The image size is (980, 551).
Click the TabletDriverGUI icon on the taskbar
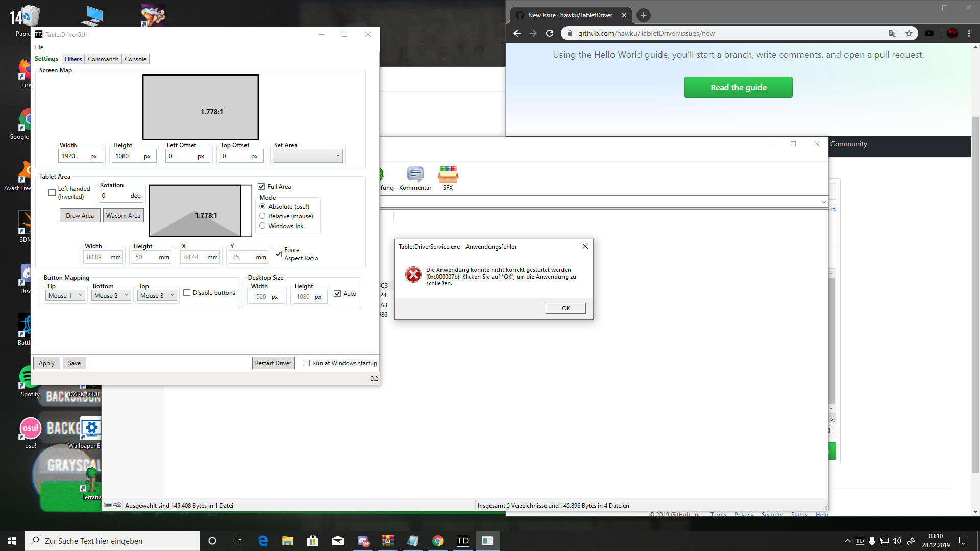462,540
